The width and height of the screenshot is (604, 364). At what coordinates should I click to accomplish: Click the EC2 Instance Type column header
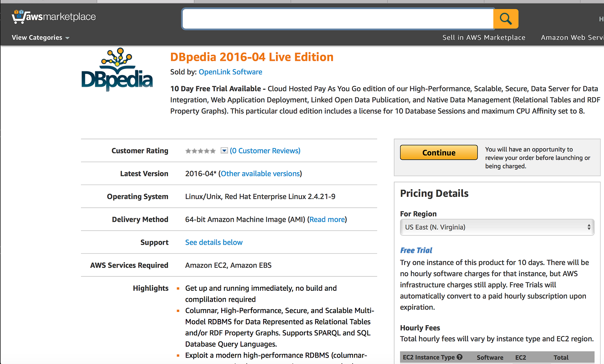(x=429, y=357)
